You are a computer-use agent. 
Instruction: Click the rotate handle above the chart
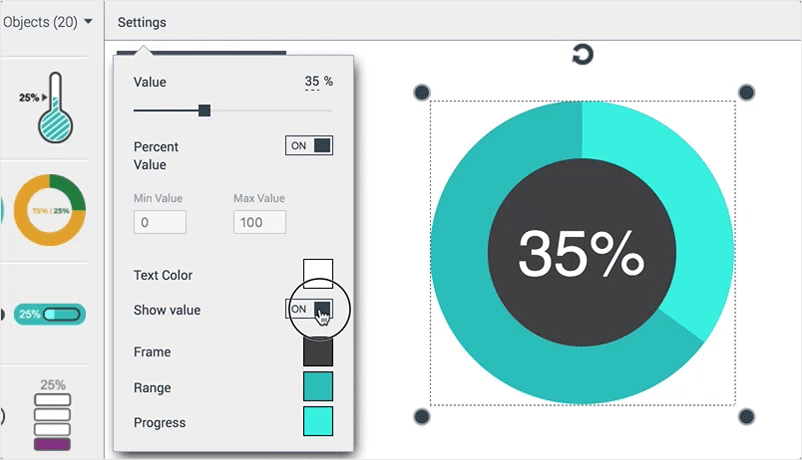(582, 55)
